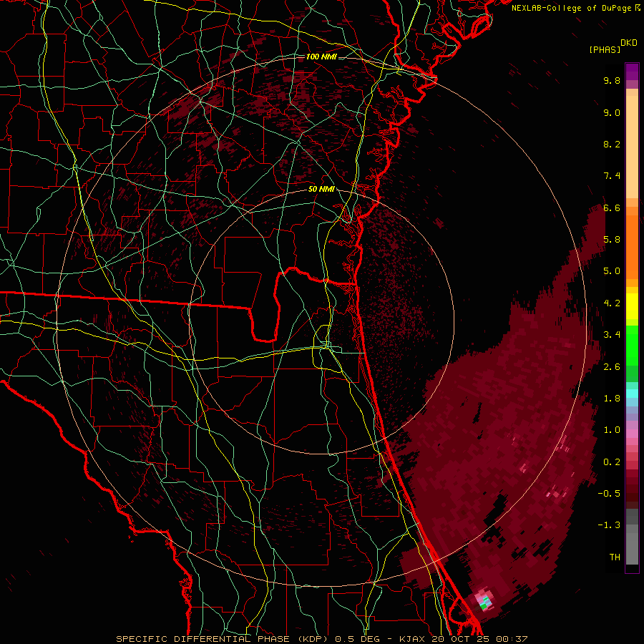Click the TH legend label
Screen dimensions: 644x644
615,557
